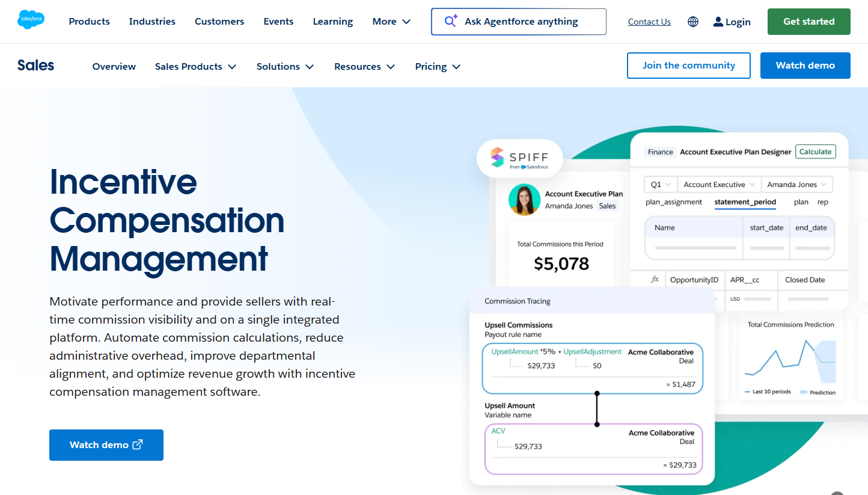Click Watch demo in the Sales navigation bar
Image resolution: width=868 pixels, height=495 pixels.
[805, 66]
